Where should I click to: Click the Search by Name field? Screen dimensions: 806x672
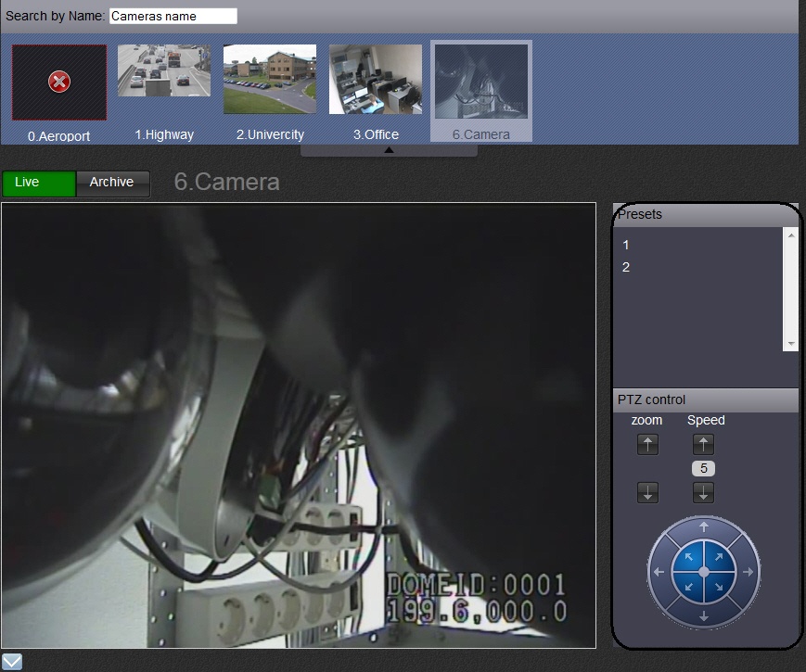173,16
